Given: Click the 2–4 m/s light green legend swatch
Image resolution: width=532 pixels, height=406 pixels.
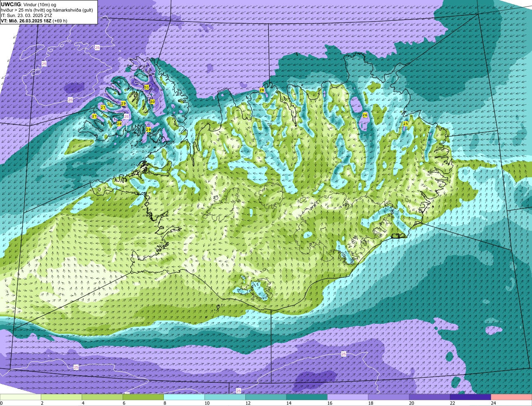Looking at the screenshot, I should coord(62,397).
